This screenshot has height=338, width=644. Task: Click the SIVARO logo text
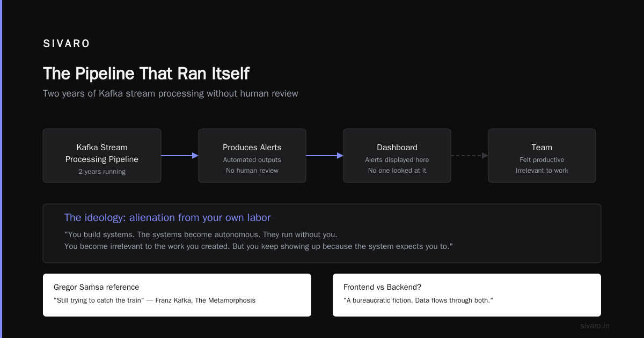(x=67, y=44)
